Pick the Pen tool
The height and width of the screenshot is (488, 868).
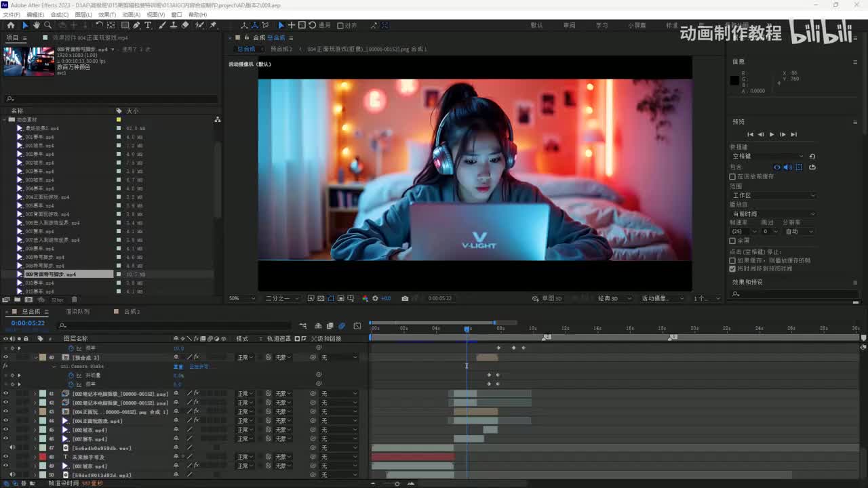pos(136,25)
